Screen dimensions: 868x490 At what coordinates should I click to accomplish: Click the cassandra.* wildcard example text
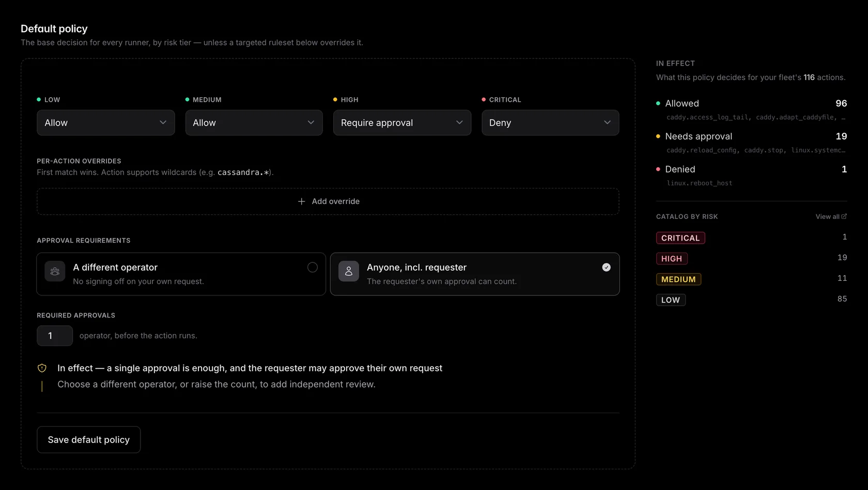[x=243, y=172]
